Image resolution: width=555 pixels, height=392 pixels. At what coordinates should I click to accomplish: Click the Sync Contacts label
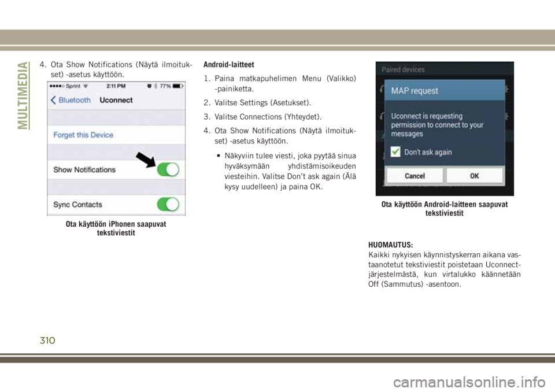pos(77,205)
